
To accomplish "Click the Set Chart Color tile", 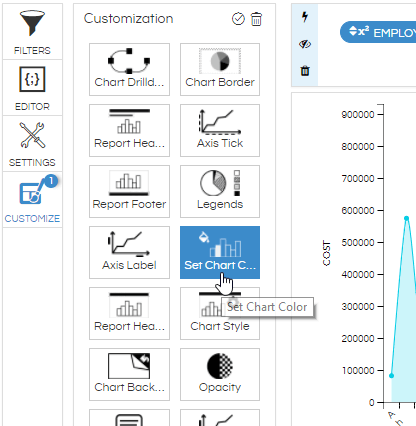I will [220, 252].
